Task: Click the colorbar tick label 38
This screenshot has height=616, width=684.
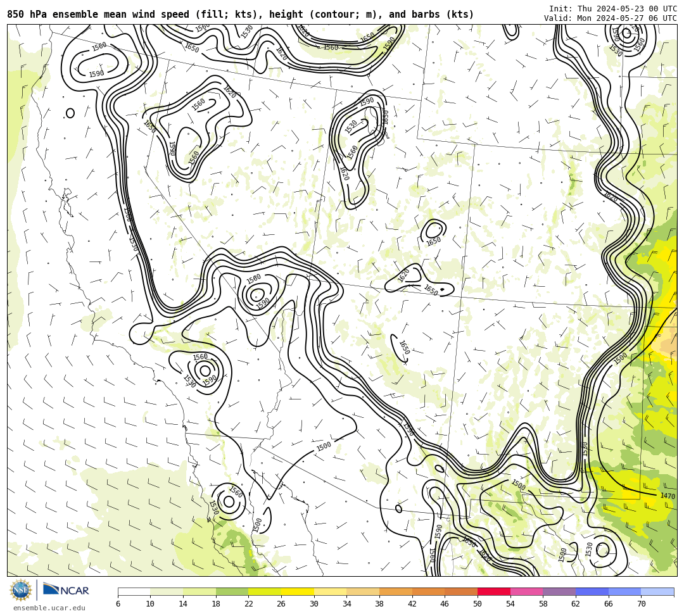Action: pos(379,604)
